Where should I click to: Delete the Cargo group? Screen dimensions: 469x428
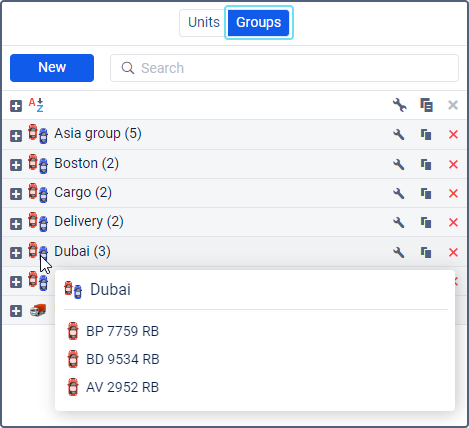coord(453,193)
